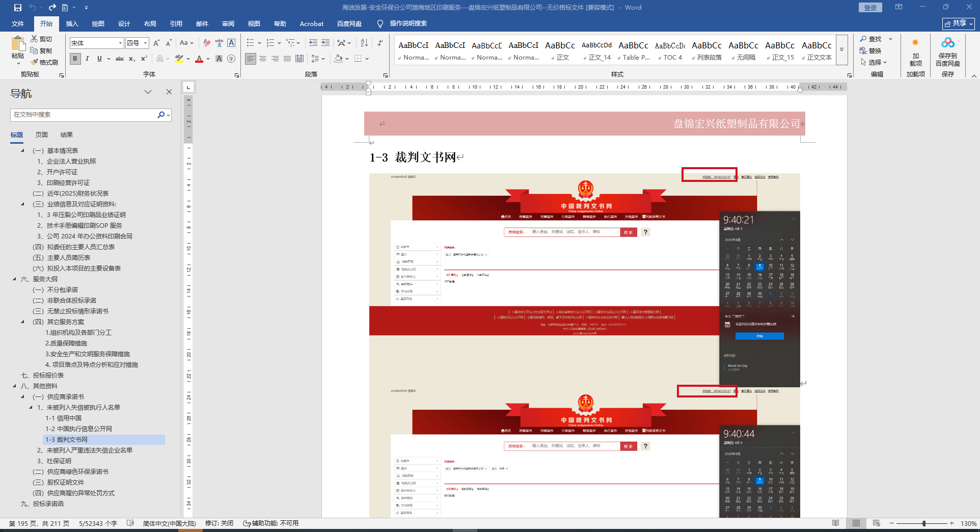The image size is (980, 532).
Task: Collapse the 六、服务大纲 heading in the navigation tree
Action: [14, 279]
